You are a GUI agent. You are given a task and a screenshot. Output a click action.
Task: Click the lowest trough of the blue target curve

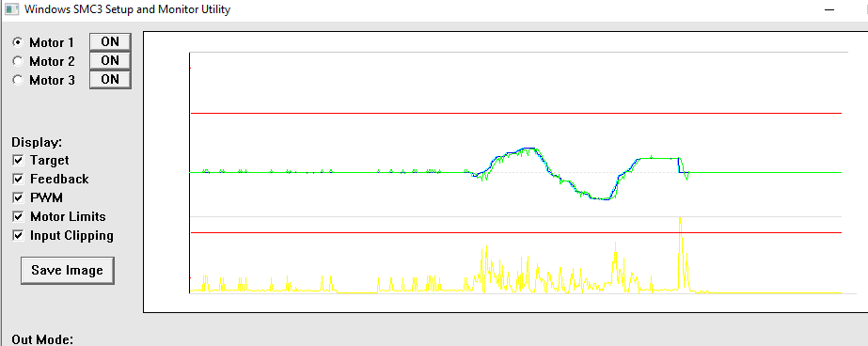coord(601,198)
